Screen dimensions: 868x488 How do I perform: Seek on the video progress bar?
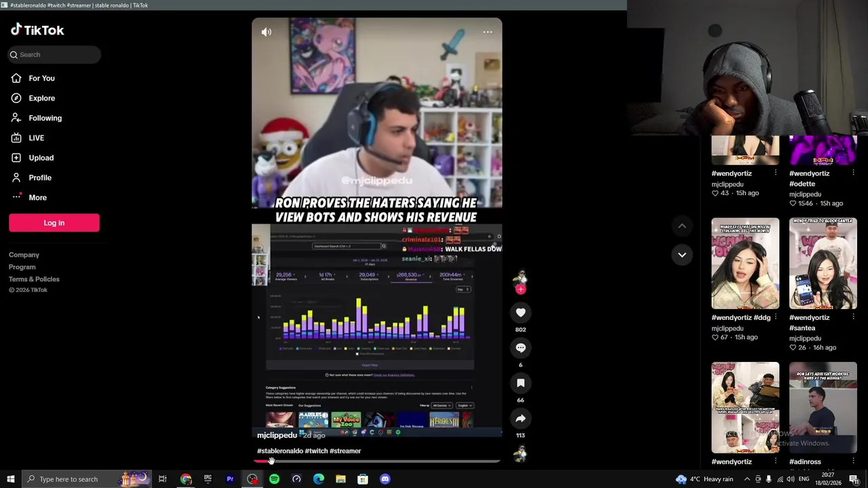point(377,461)
